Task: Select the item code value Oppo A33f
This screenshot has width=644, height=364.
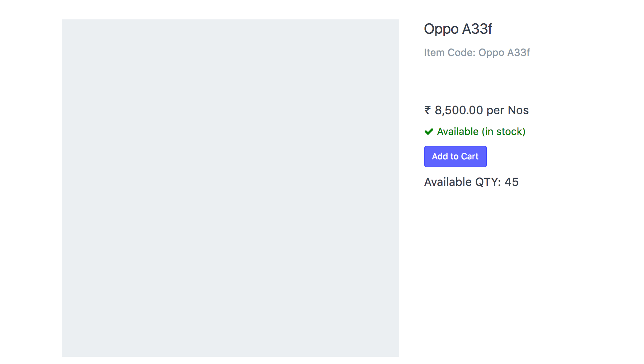Action: pyautogui.click(x=504, y=52)
